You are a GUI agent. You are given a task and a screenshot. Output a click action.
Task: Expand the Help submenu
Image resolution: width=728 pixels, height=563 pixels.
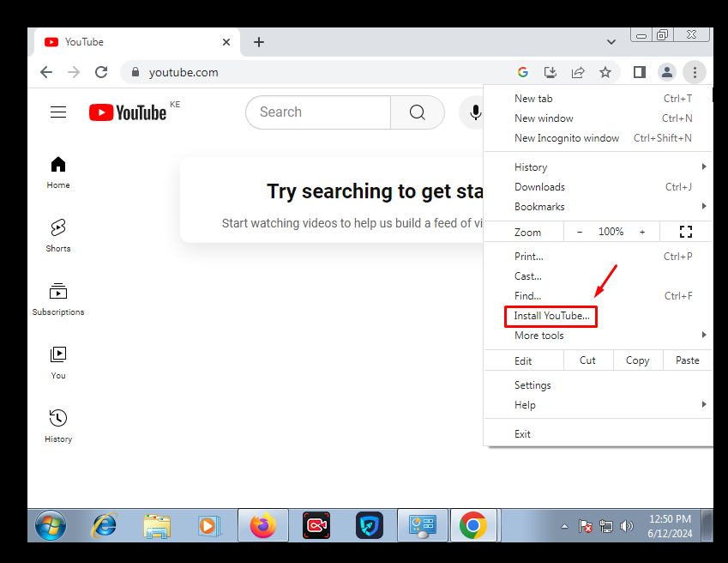tap(598, 405)
